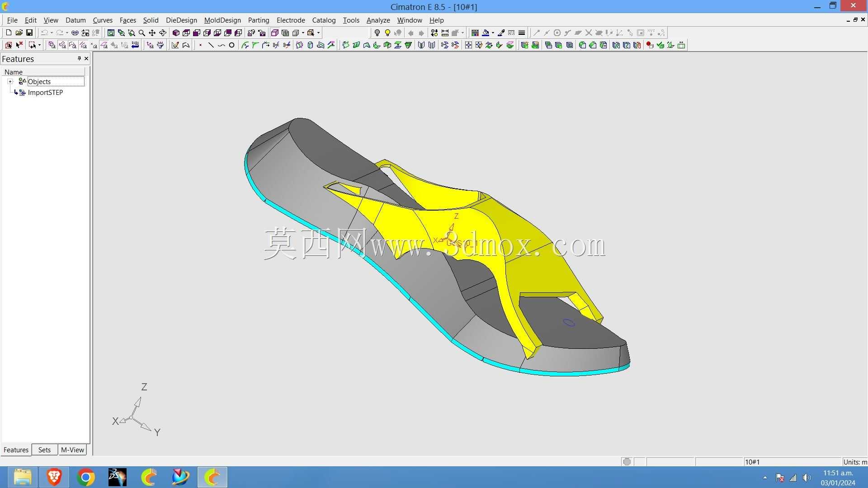Open the Electrode menu
868x488 pixels.
291,20
